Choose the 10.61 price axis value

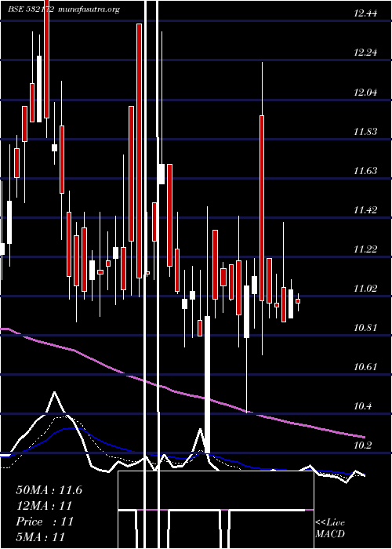pyautogui.click(x=366, y=367)
